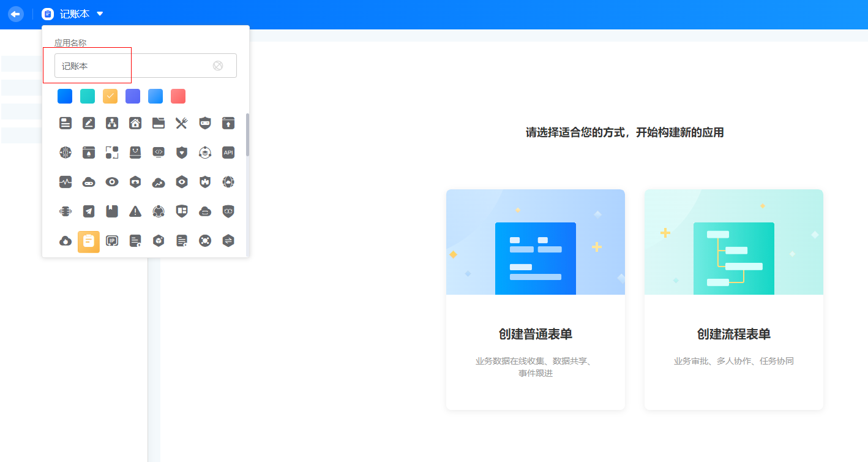Choose the heartbeat pulse icon
This screenshot has height=462, width=868.
pyautogui.click(x=65, y=182)
